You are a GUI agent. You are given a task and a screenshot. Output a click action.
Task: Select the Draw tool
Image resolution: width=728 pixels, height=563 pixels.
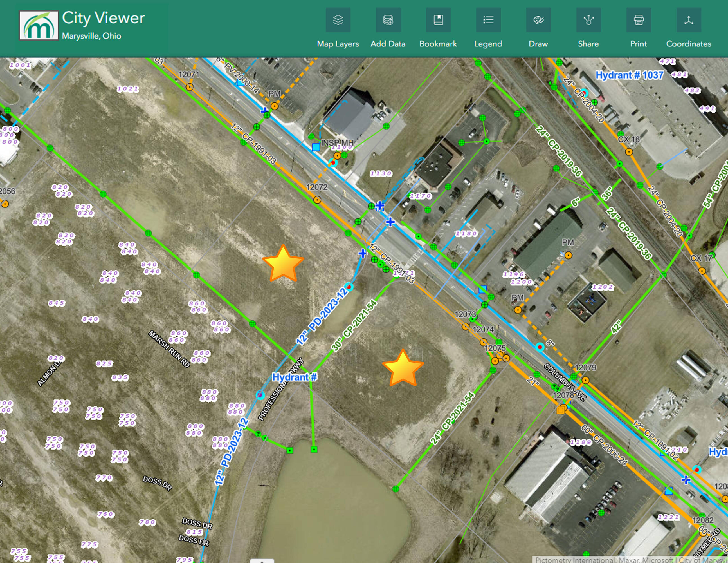538,20
